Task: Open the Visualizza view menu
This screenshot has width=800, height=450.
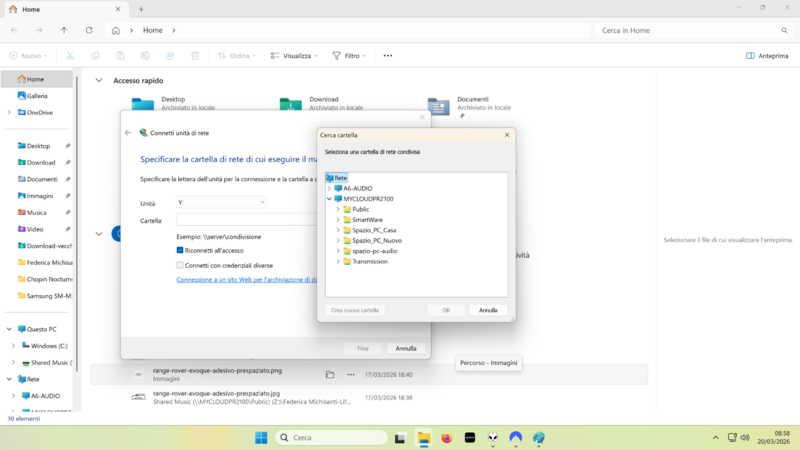Action: coord(294,56)
